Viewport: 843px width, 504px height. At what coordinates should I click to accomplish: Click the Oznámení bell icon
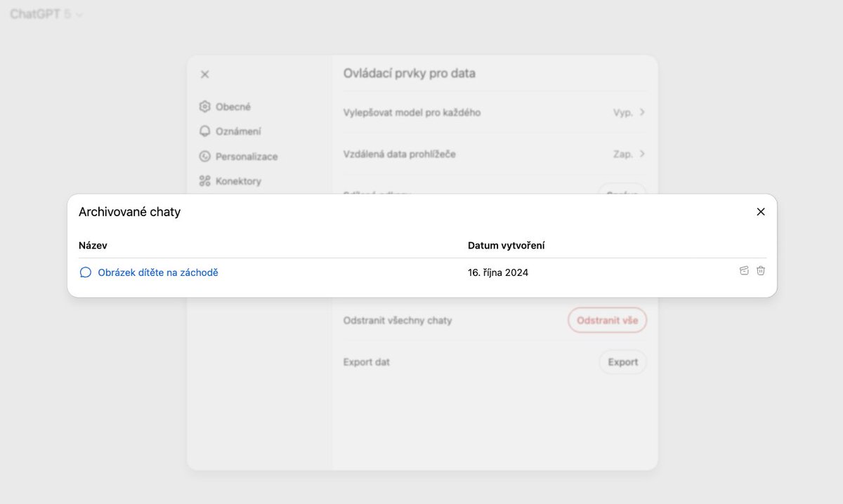pos(204,131)
